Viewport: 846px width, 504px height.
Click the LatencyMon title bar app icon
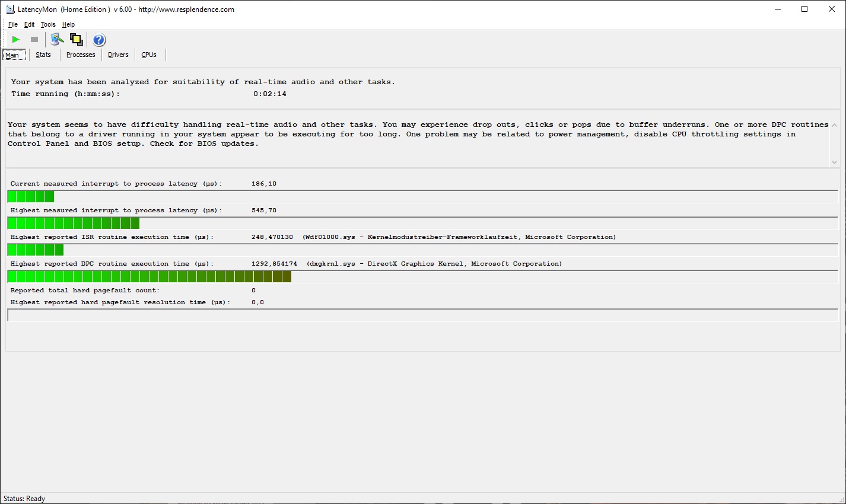(10, 9)
